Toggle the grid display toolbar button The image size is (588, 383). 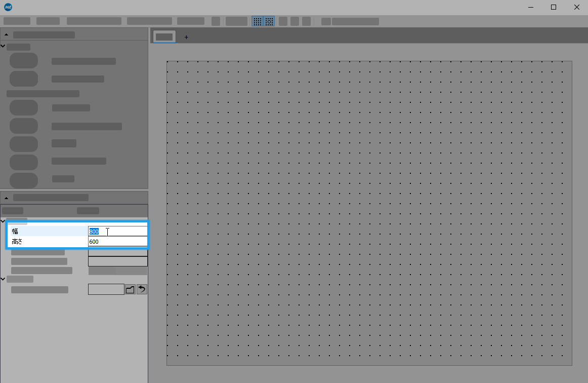click(258, 21)
